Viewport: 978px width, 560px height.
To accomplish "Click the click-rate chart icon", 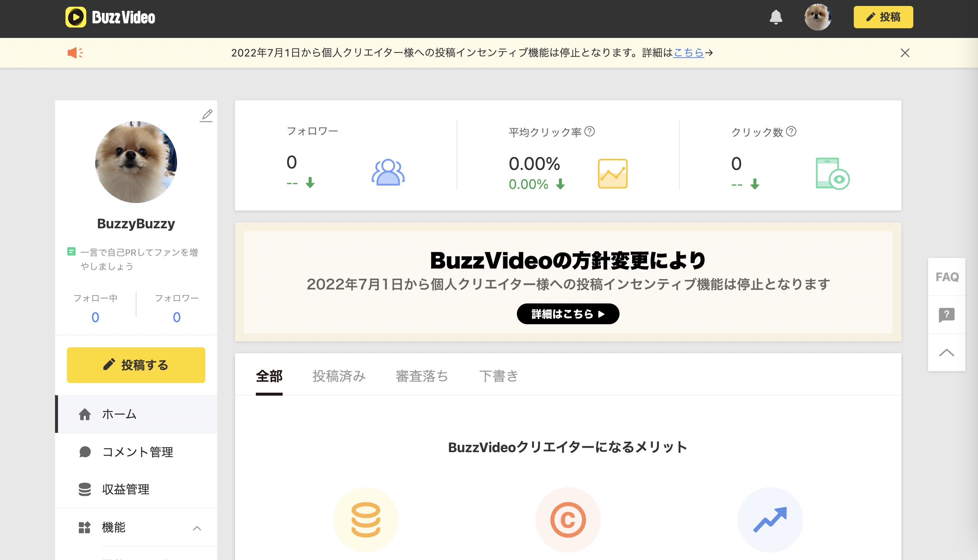I will point(612,173).
